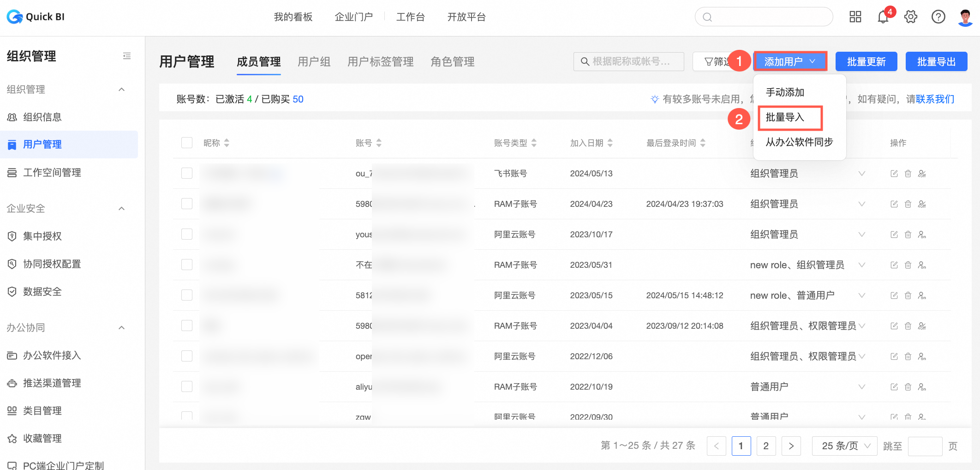This screenshot has height=470, width=980.
Task: Focus the 根据昵称或帐号 search field
Action: [x=628, y=61]
